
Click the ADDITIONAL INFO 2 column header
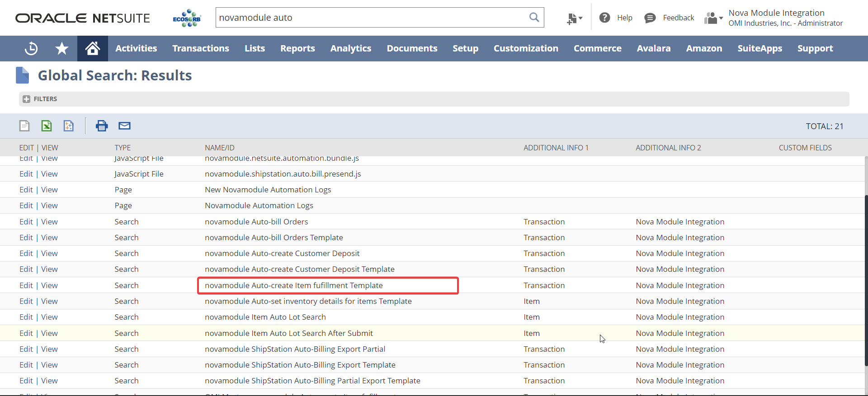point(668,148)
